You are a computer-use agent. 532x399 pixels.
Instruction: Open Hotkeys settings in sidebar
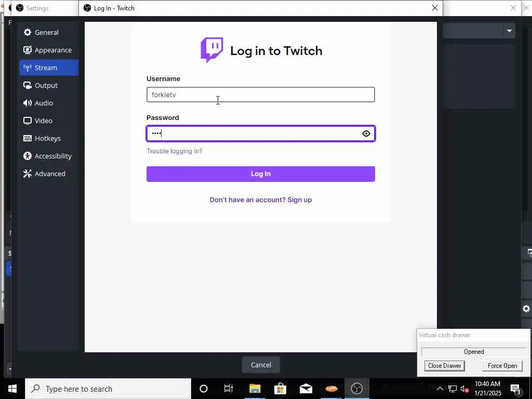49,138
